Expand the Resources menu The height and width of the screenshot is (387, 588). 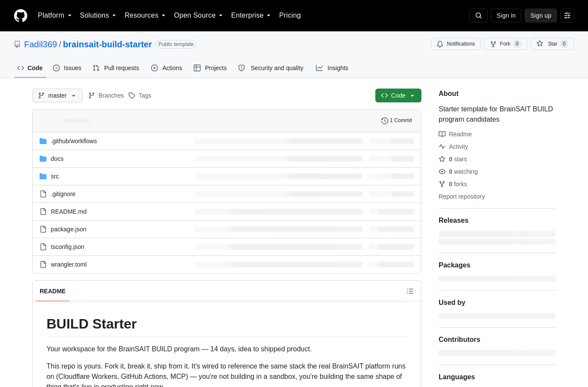tap(145, 15)
